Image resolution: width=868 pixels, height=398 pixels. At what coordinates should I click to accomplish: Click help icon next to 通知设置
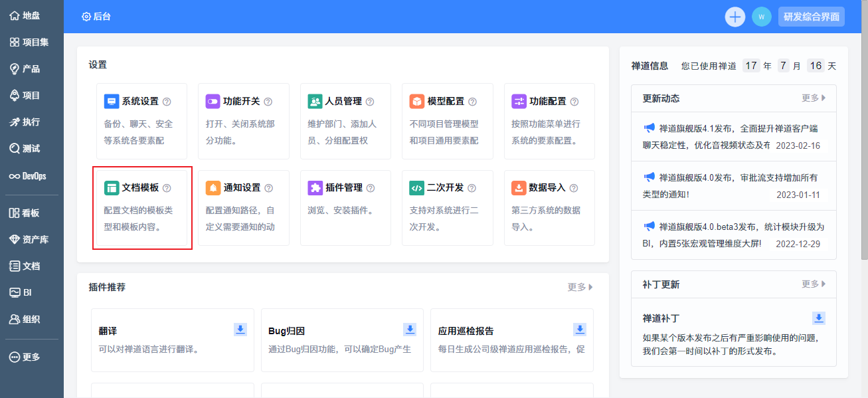click(x=268, y=188)
